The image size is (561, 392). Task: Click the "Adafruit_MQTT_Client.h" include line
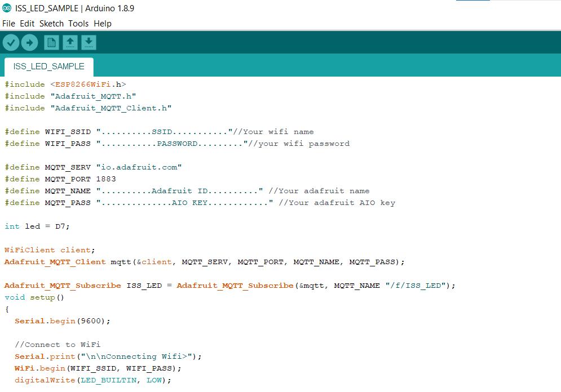[x=88, y=108]
